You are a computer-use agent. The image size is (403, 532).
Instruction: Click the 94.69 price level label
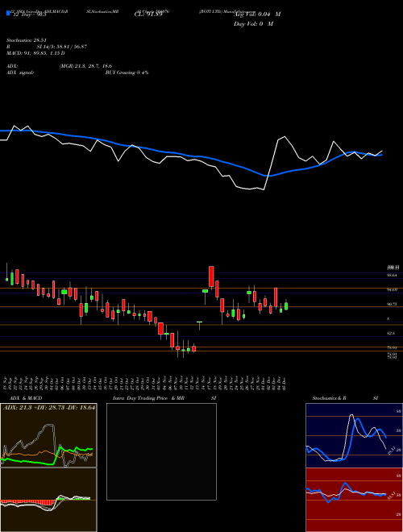click(x=393, y=289)
